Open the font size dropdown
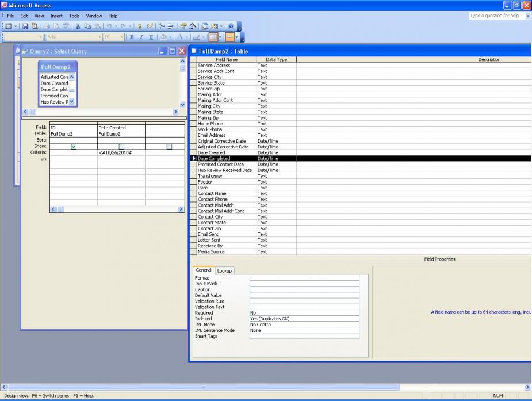This screenshot has width=532, height=401. [x=122, y=37]
